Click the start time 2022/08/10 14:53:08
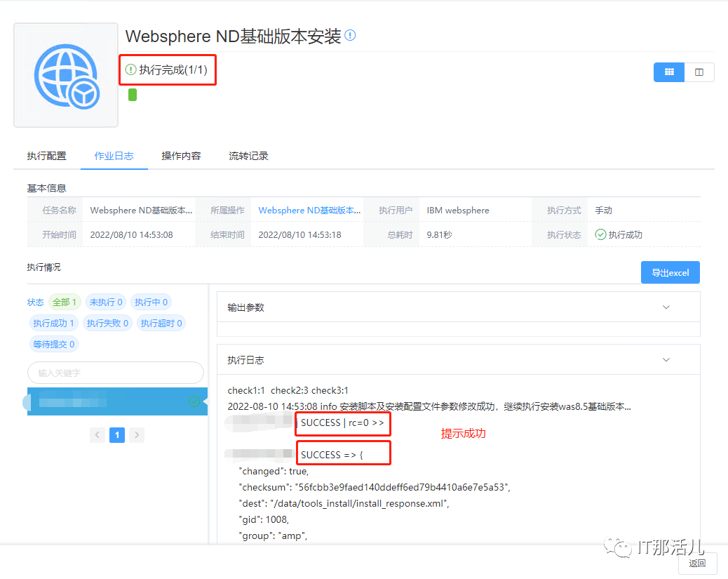 [x=131, y=235]
